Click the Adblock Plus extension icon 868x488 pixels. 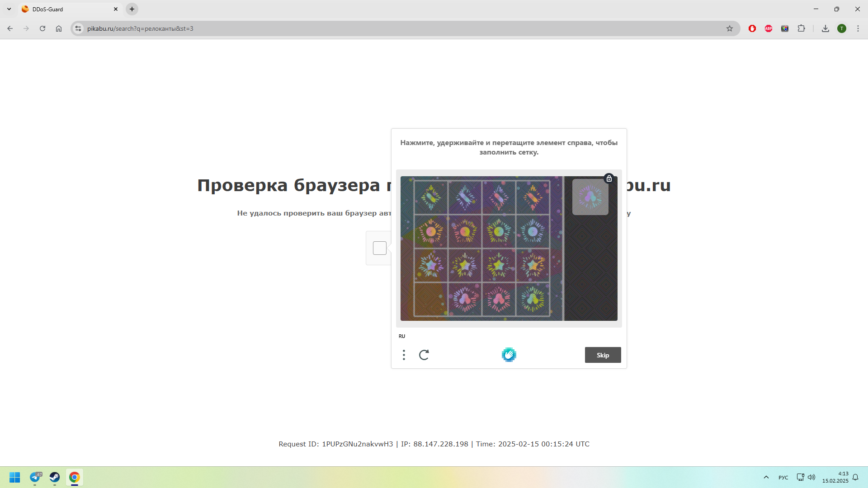[x=769, y=28]
